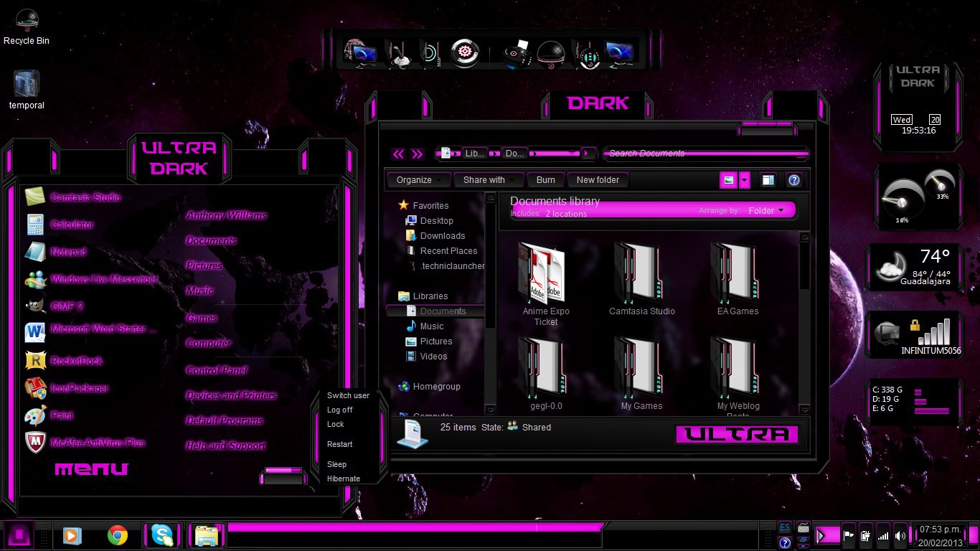980x551 pixels.
Task: Expand the Do... breadcrumb in address bar
Action: click(514, 153)
